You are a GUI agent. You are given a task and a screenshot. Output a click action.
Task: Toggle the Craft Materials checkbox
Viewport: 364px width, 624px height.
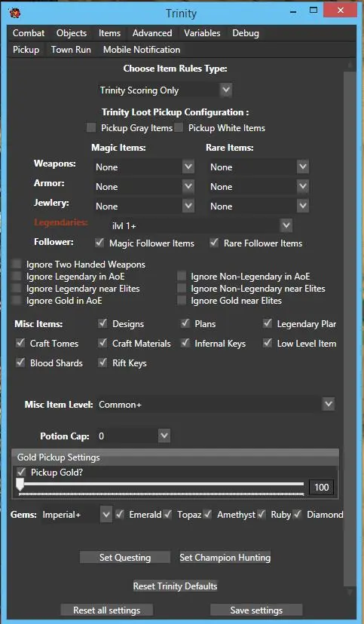tap(103, 343)
